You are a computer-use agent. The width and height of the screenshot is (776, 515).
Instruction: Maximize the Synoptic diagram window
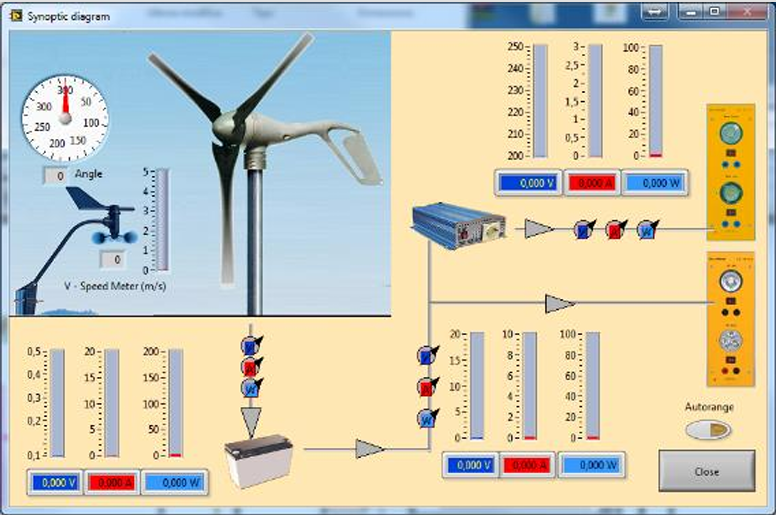[x=715, y=11]
